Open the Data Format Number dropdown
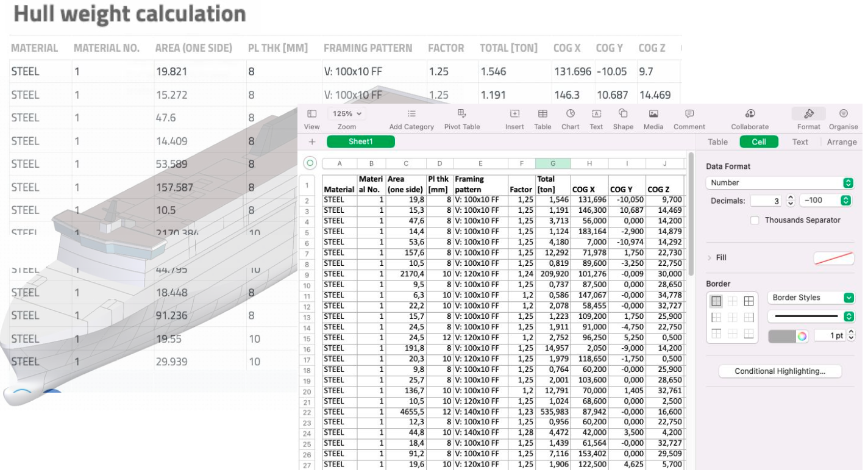 779,183
